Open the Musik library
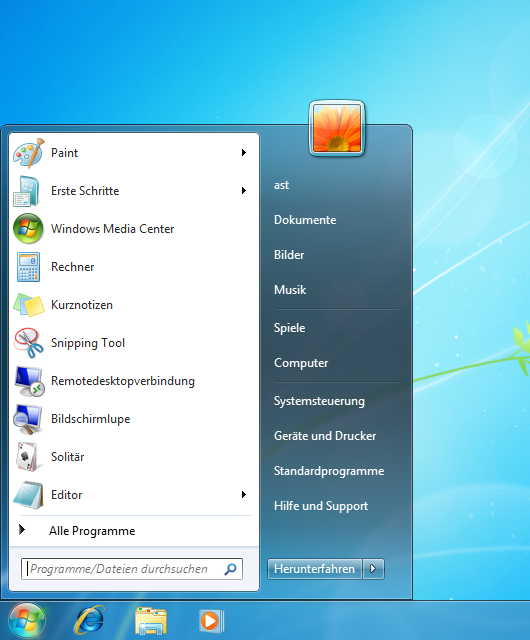This screenshot has width=530, height=640. (x=290, y=290)
